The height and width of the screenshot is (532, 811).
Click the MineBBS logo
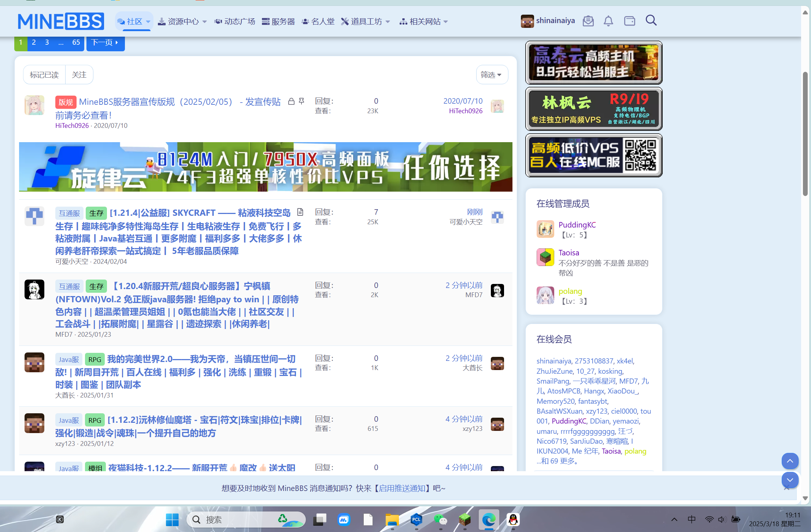(61, 21)
